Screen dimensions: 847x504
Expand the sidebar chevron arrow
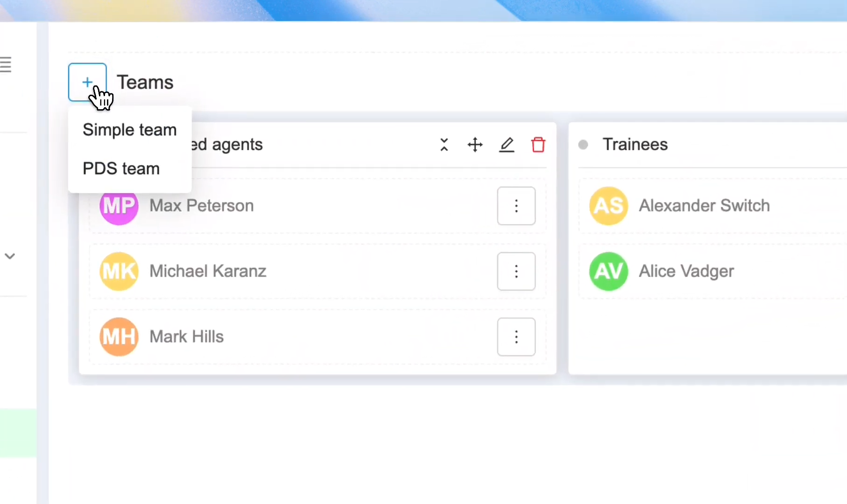point(10,256)
